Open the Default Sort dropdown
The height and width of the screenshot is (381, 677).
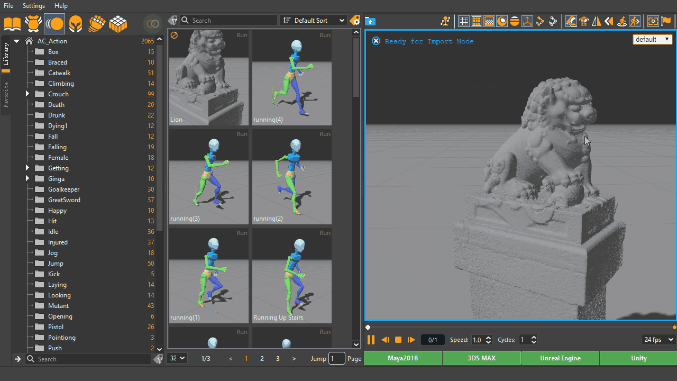pyautogui.click(x=313, y=20)
